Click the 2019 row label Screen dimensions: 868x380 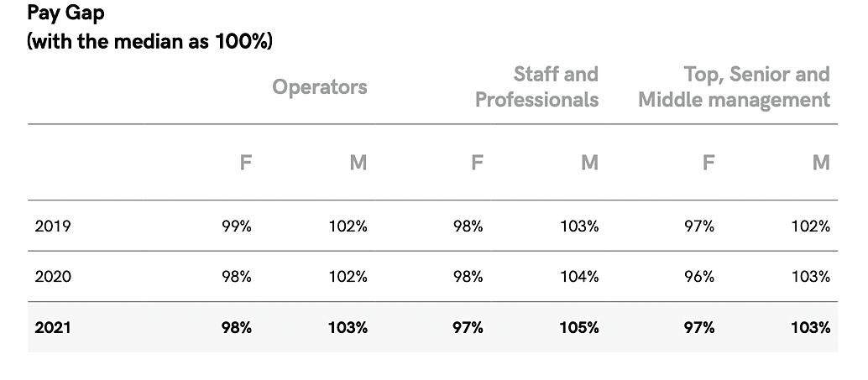tap(53, 226)
